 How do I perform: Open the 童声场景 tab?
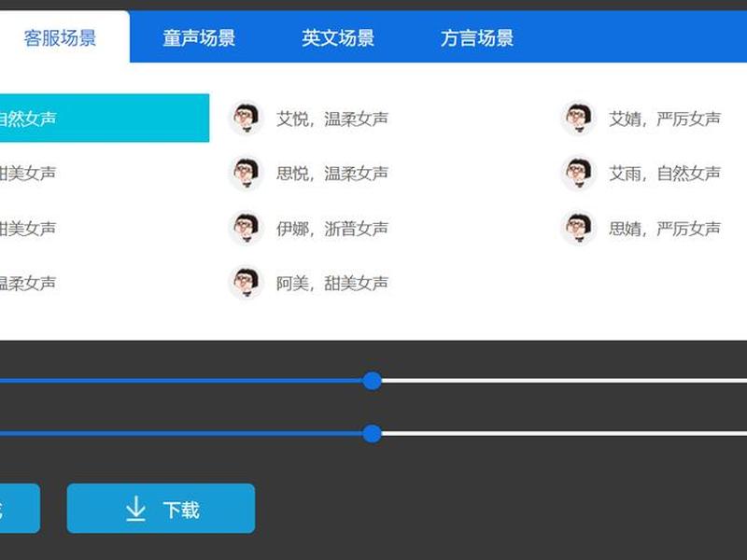(199, 38)
